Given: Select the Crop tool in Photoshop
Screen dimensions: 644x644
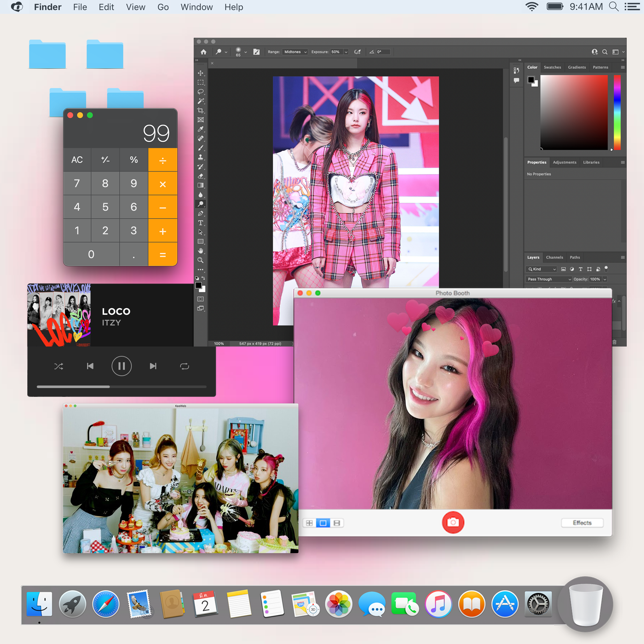Looking at the screenshot, I should point(200,110).
